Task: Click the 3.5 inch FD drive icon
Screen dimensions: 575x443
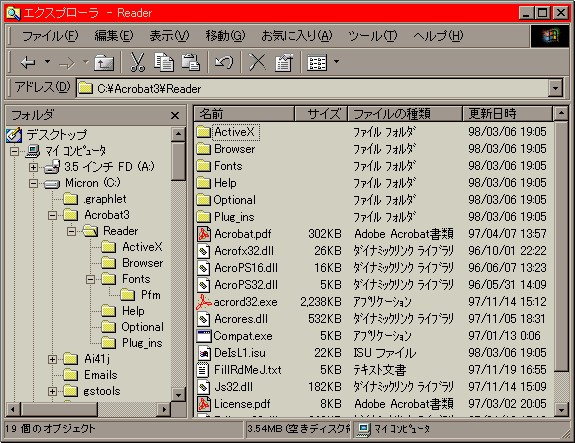Action: 52,167
